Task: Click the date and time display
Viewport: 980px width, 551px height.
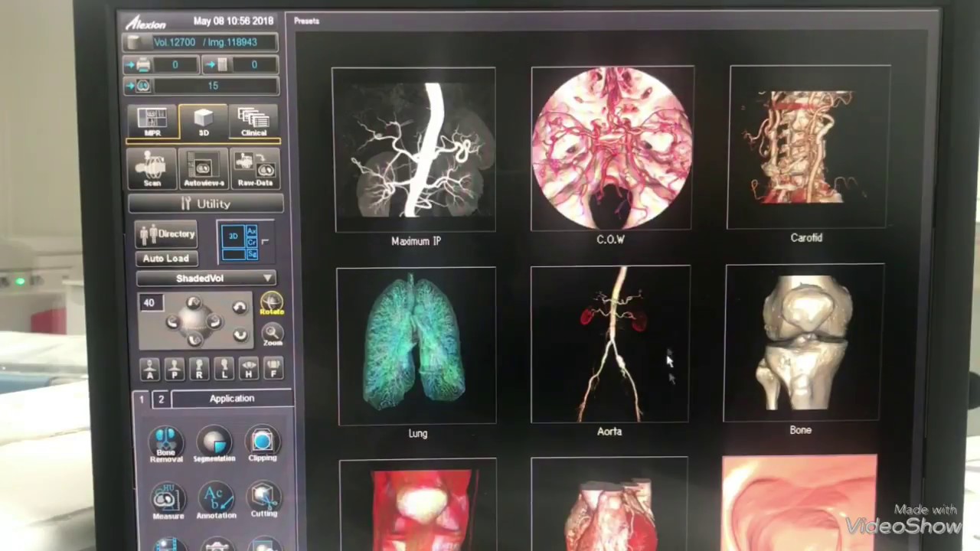Action: pos(234,21)
